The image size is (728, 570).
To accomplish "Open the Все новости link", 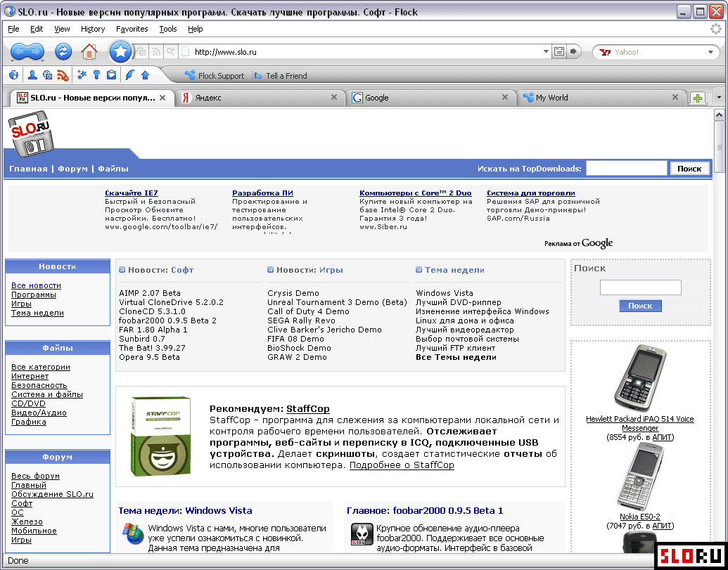I will 36,285.
